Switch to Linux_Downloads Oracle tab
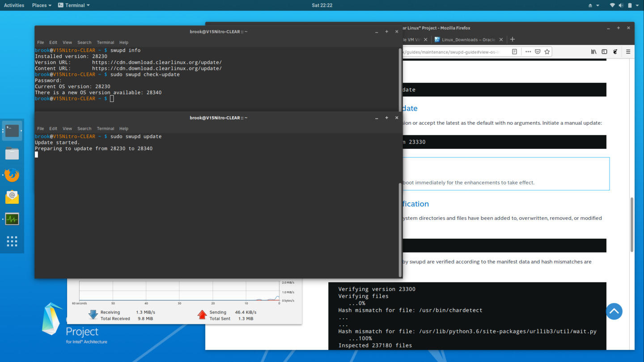Image resolution: width=644 pixels, height=362 pixels. pyautogui.click(x=469, y=39)
